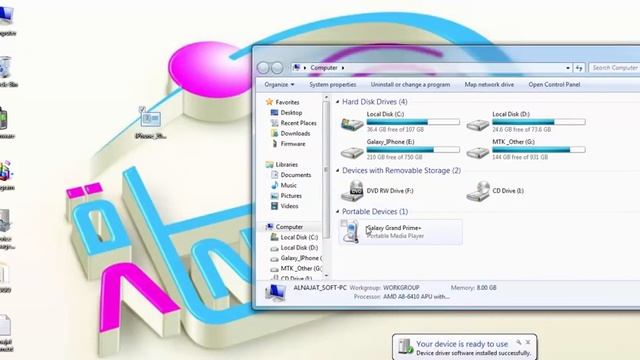Click Firmware icon in Favorites
Viewport: 640px width, 360px height.
(x=274, y=144)
